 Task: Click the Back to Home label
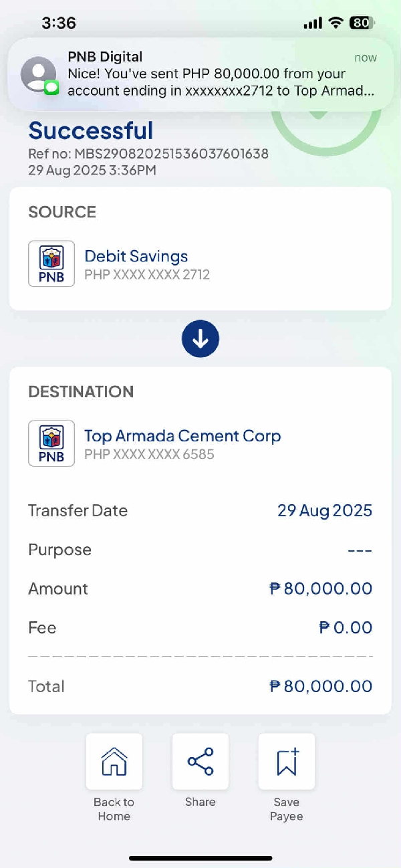114,809
